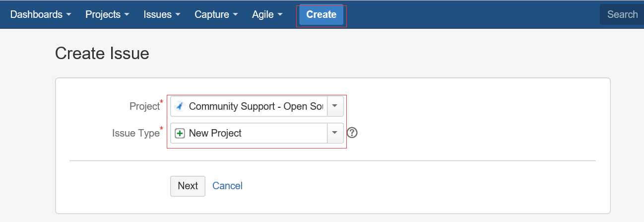The image size is (644, 222).
Task: Click the Cancel link
Action: 227,186
